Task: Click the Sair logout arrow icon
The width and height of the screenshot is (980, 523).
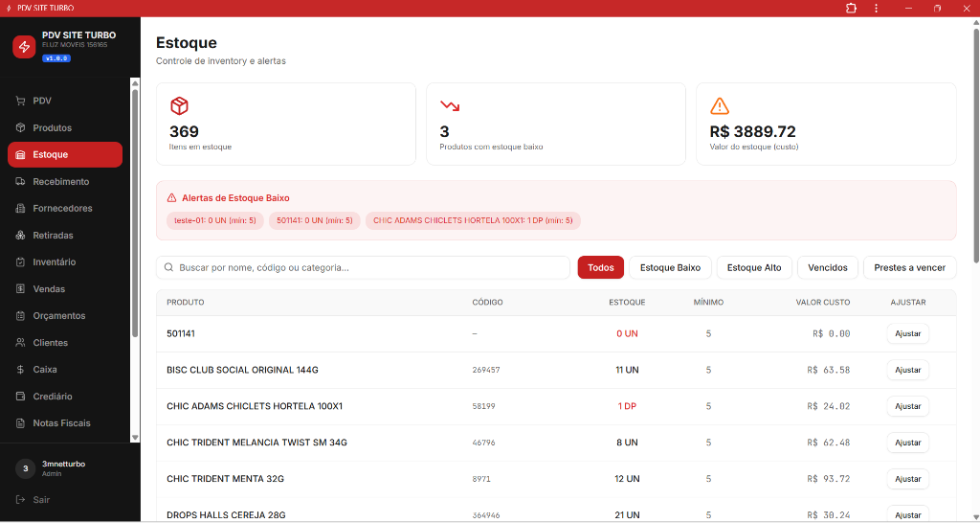Action: click(21, 500)
